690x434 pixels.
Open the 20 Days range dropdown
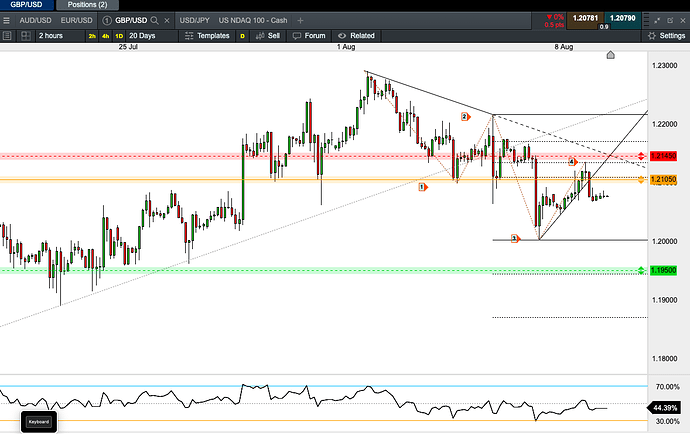[x=142, y=36]
